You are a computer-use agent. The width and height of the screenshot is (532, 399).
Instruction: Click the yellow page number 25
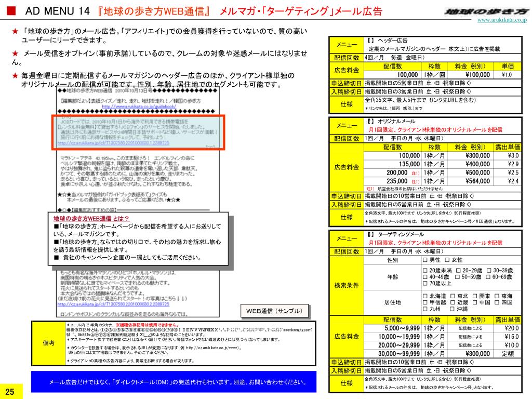tap(10, 392)
